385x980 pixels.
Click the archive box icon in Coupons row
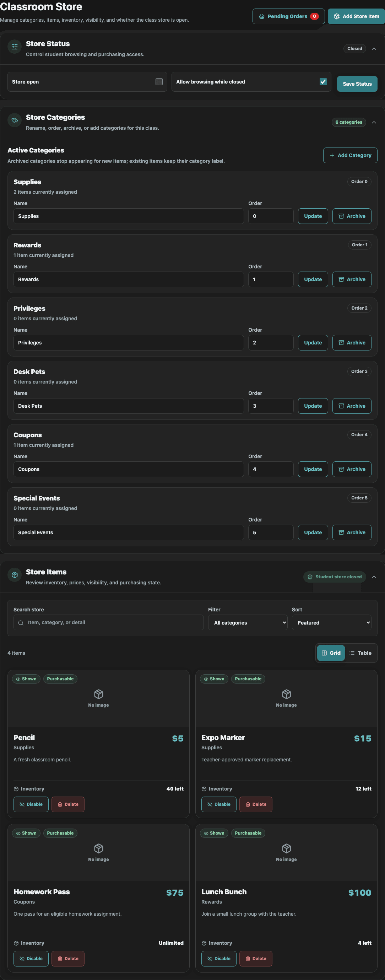coord(341,469)
